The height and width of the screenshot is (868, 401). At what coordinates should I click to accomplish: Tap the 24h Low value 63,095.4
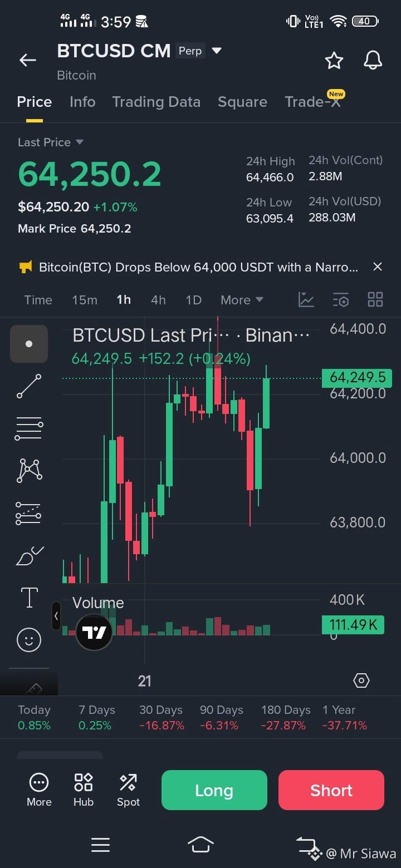[x=270, y=218]
